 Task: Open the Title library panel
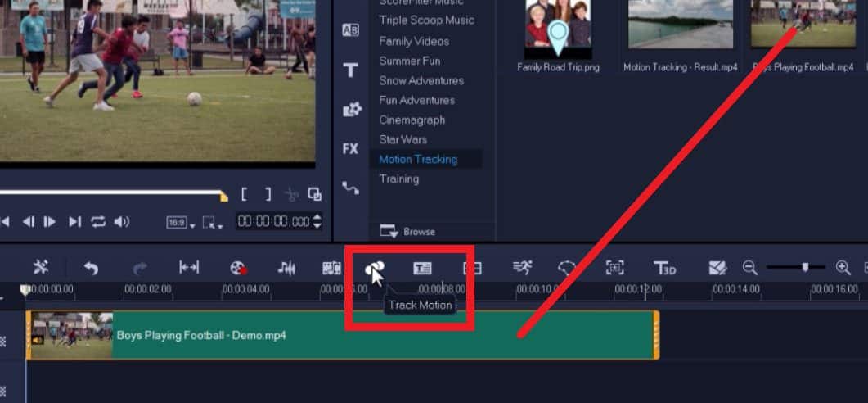pos(350,70)
